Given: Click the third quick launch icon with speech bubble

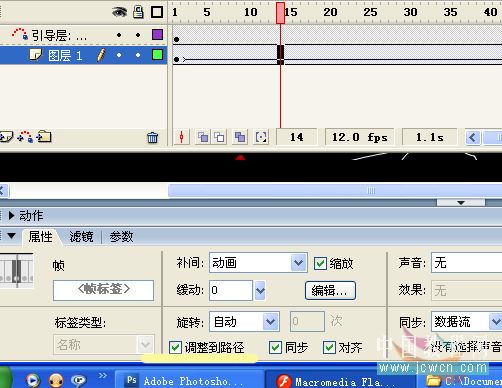Looking at the screenshot, I should (x=79, y=380).
